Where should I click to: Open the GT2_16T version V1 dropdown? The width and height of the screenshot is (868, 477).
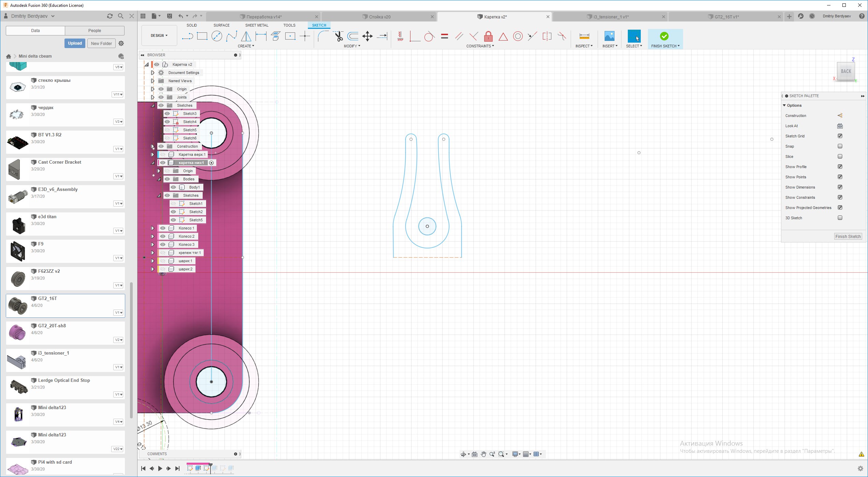pyautogui.click(x=118, y=313)
